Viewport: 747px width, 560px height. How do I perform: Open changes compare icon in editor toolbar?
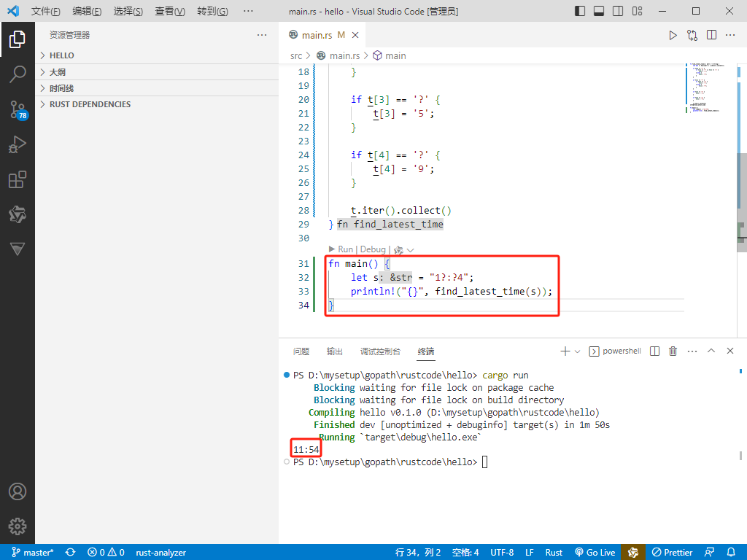click(692, 35)
